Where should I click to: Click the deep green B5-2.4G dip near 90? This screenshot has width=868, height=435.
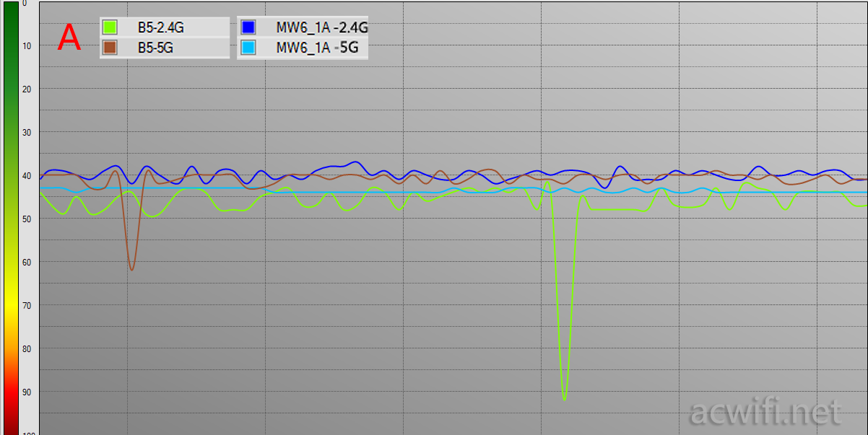(x=565, y=398)
